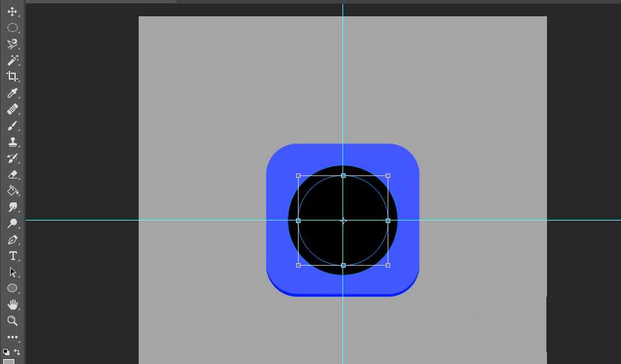Image resolution: width=621 pixels, height=364 pixels.
Task: Switch to the Brush tool
Action: (x=12, y=126)
